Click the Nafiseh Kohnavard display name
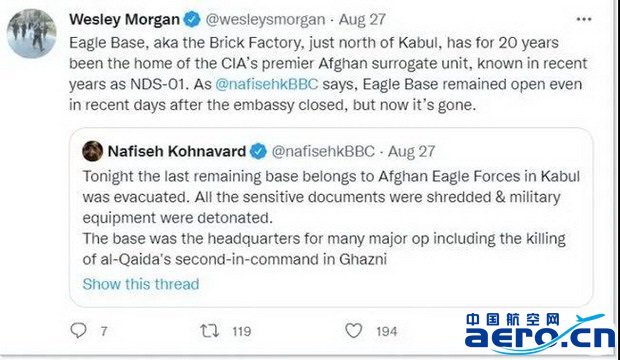620x360 pixels. (177, 151)
